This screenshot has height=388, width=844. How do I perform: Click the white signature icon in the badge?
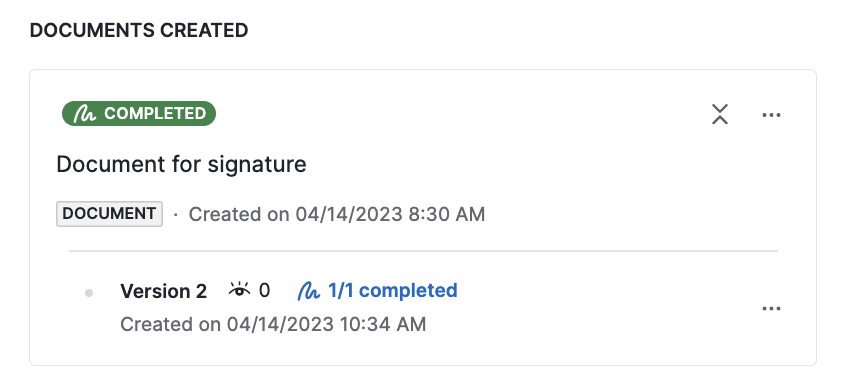(85, 114)
